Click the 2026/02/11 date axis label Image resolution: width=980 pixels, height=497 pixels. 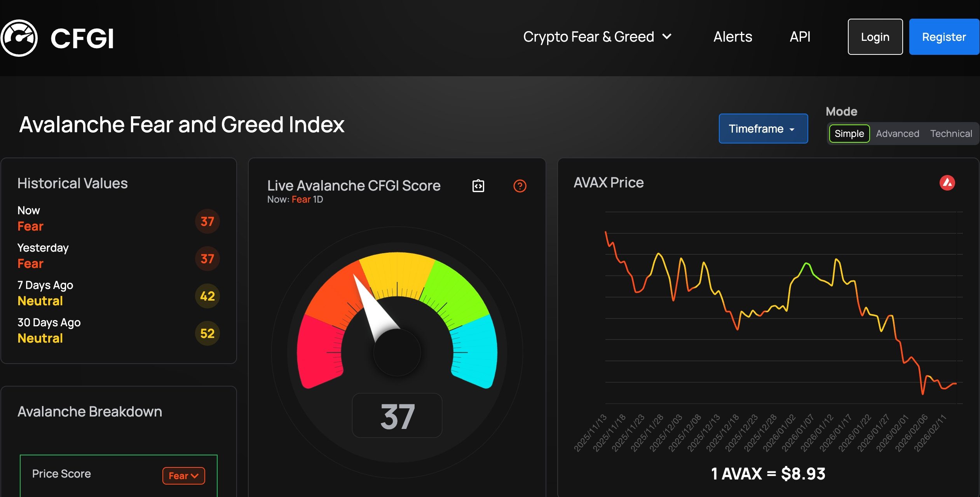tap(929, 433)
